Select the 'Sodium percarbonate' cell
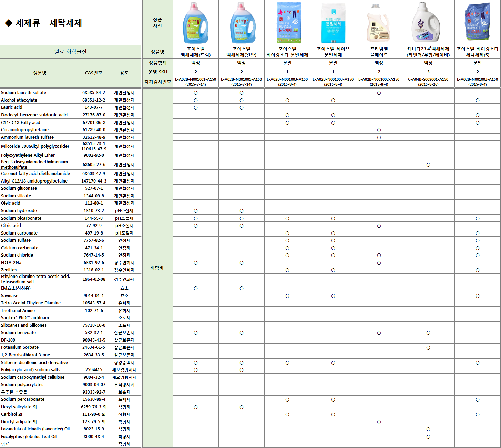The width and height of the screenshot is (501, 448). pyautogui.click(x=40, y=399)
